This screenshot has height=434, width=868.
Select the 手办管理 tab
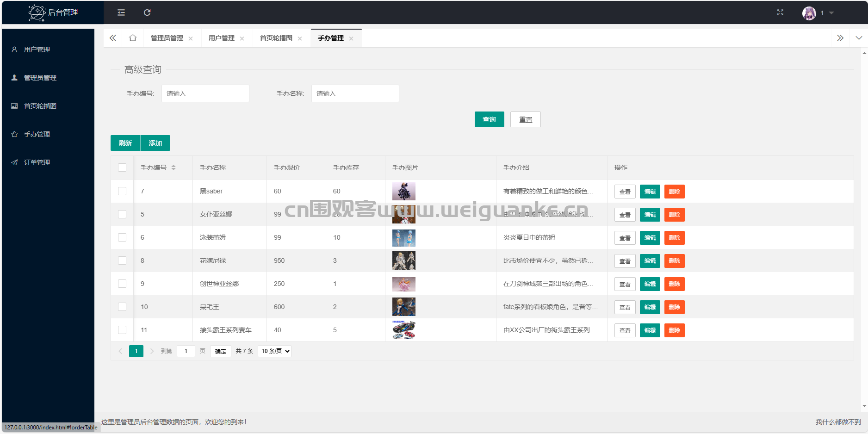point(331,38)
